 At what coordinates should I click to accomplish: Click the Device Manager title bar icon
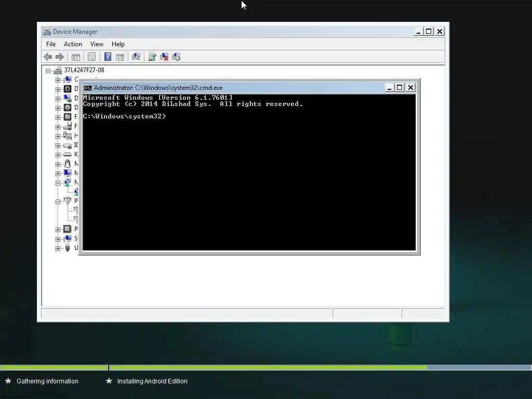click(47, 32)
